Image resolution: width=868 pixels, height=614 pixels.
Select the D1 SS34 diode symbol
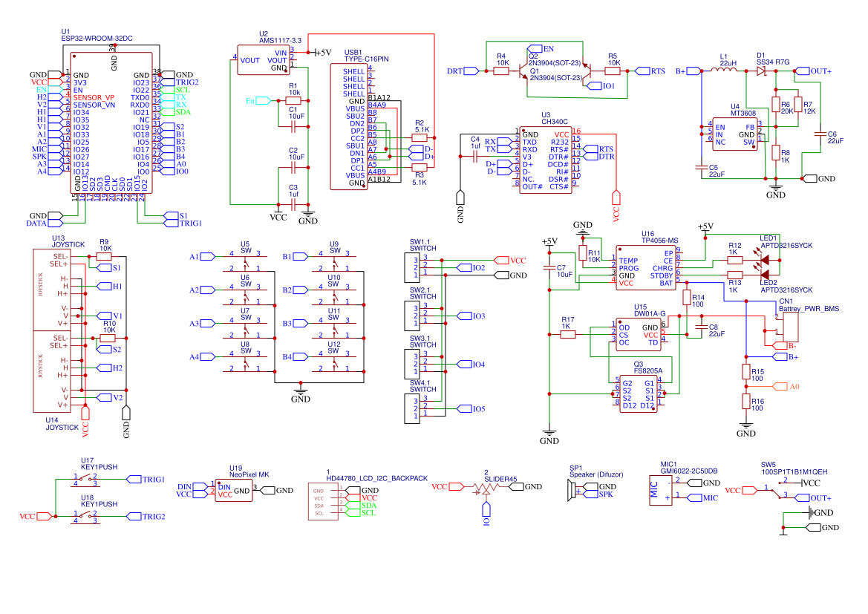[762, 71]
